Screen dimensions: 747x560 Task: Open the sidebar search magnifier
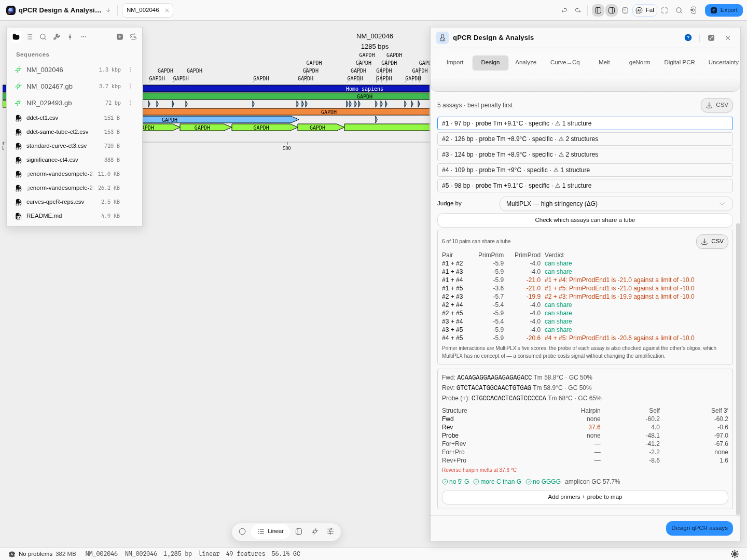(43, 37)
